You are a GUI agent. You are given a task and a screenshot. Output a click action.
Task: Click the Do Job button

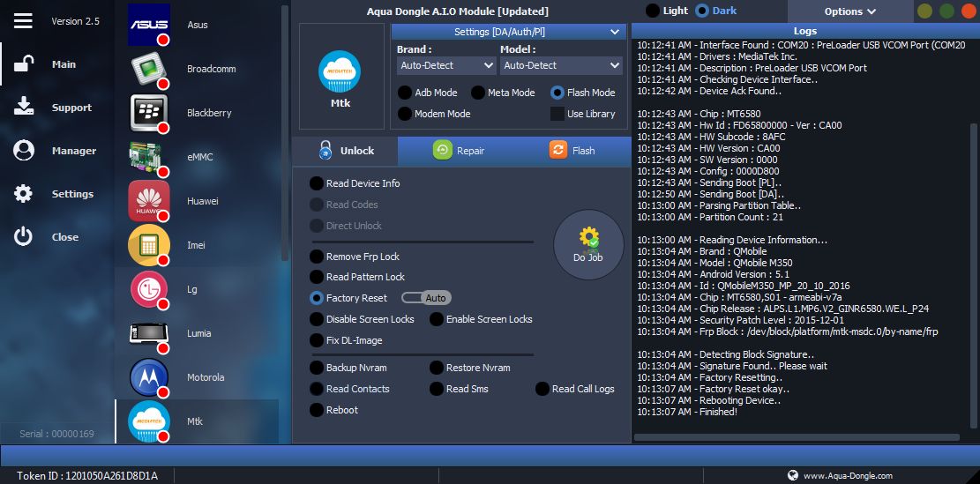coord(588,244)
